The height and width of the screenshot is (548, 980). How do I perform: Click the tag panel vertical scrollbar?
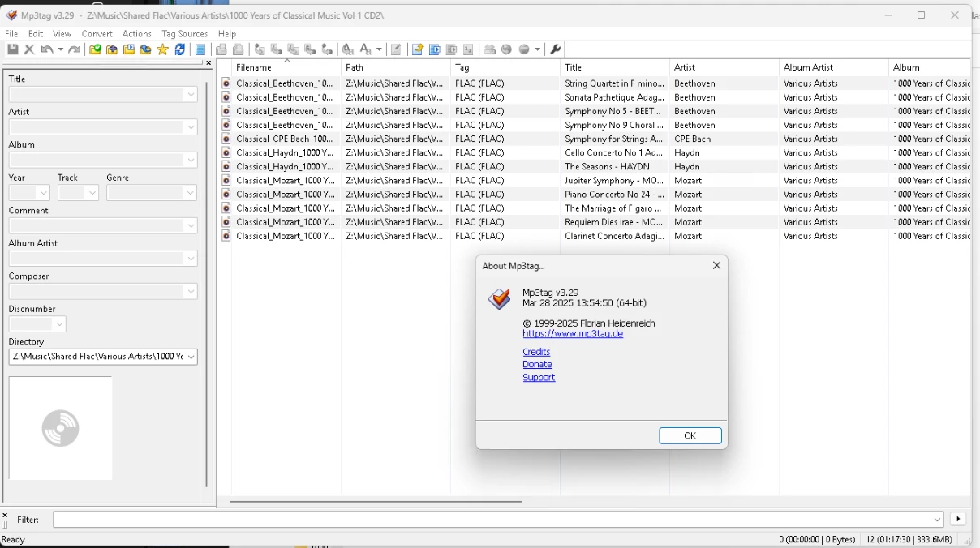click(x=206, y=284)
